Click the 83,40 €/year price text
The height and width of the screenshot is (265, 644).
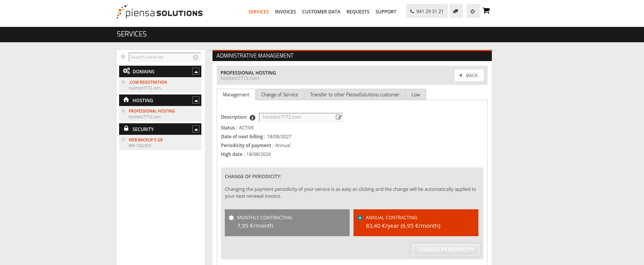tap(403, 226)
